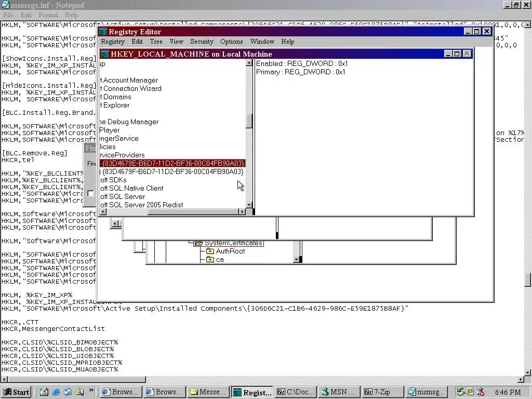
Task: Click the Start button
Action: [x=16, y=392]
